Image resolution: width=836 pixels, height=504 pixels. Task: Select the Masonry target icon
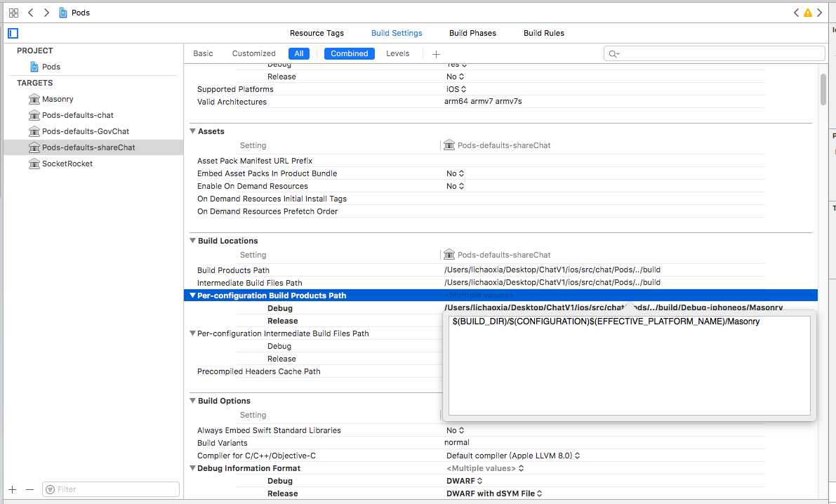[34, 99]
